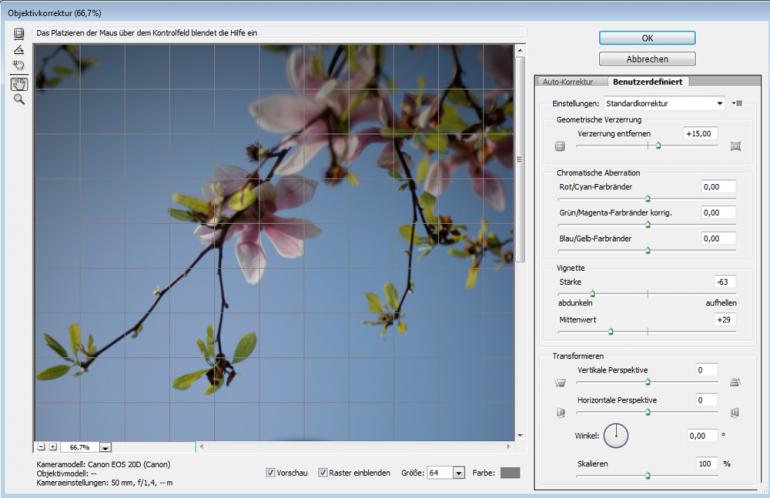
Task: Click the Grün/Magenta-Farbränder value field
Action: (x=718, y=213)
